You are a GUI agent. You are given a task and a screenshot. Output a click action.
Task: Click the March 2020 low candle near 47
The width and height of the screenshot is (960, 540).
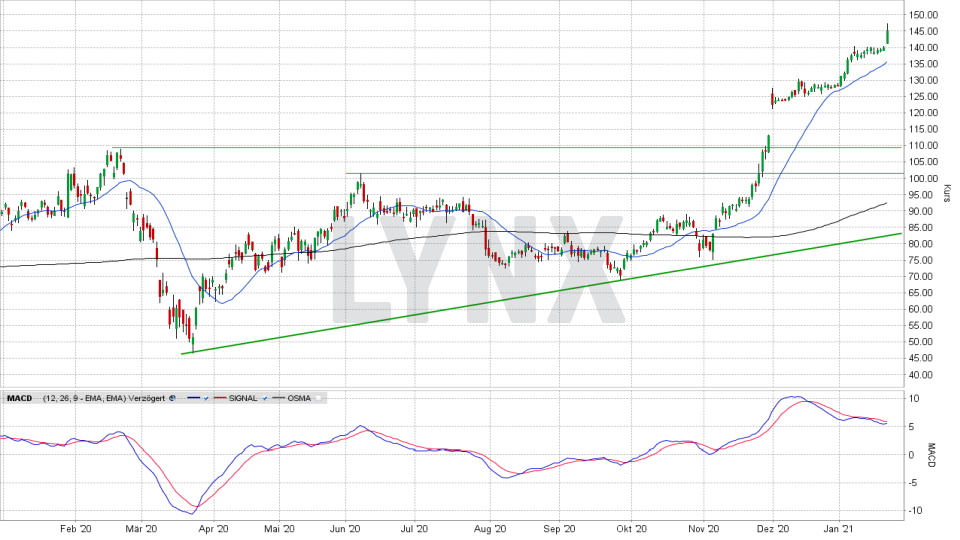pyautogui.click(x=192, y=342)
